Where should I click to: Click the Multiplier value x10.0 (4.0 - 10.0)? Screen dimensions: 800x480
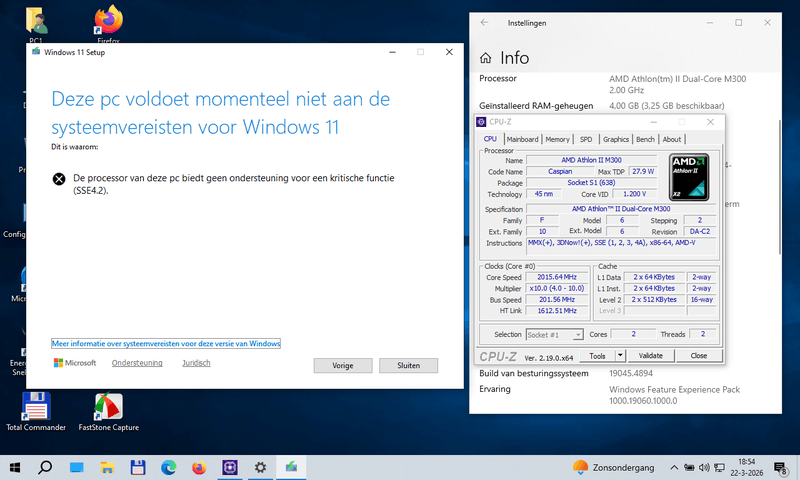coord(557,288)
